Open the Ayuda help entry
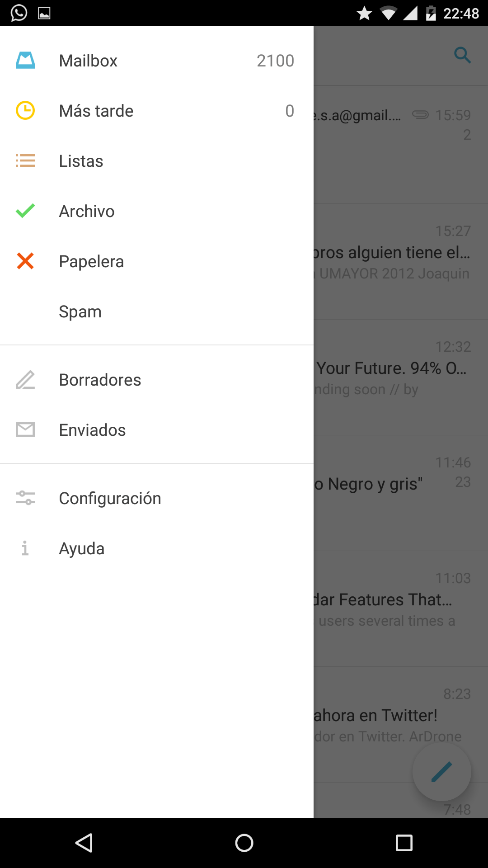 82,549
